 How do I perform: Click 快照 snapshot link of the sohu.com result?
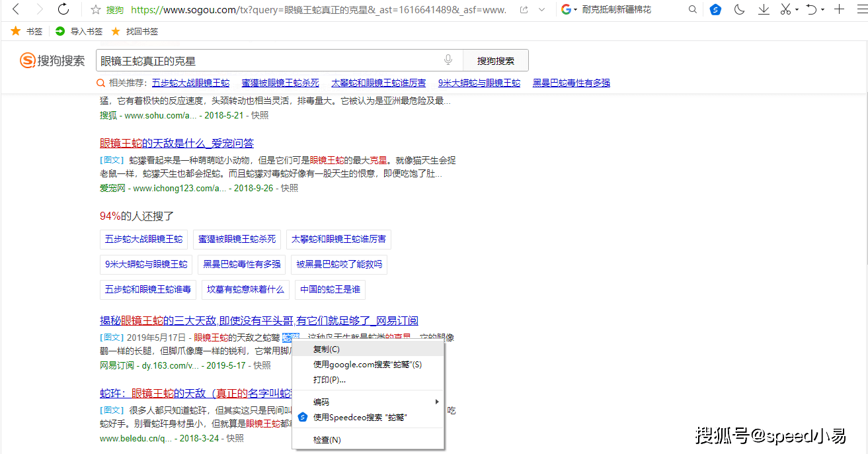(x=260, y=115)
